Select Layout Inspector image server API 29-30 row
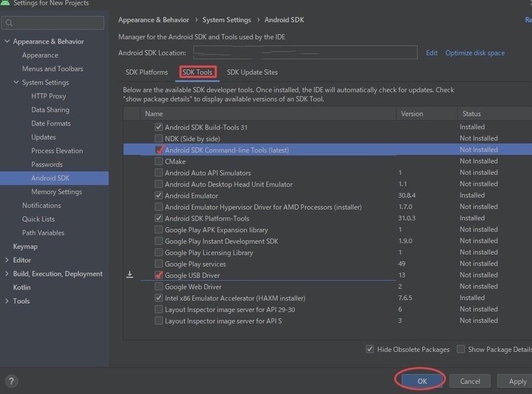The image size is (532, 394). coord(327,309)
